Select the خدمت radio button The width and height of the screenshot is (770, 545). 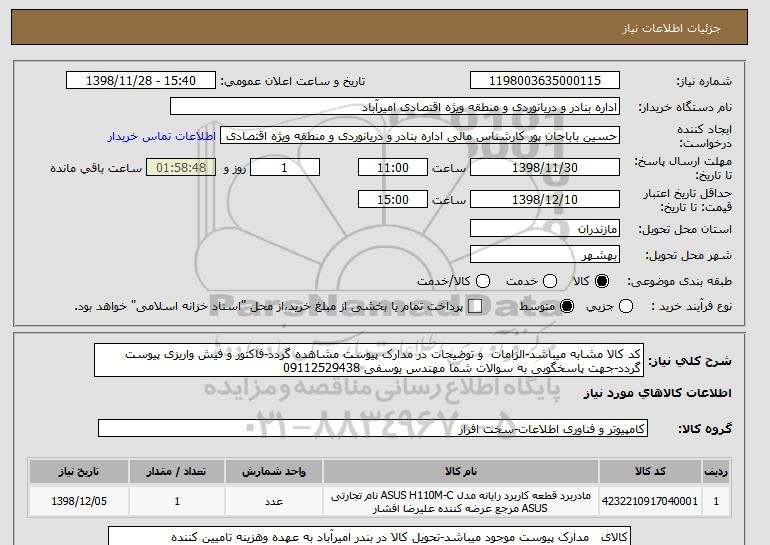pyautogui.click(x=550, y=281)
